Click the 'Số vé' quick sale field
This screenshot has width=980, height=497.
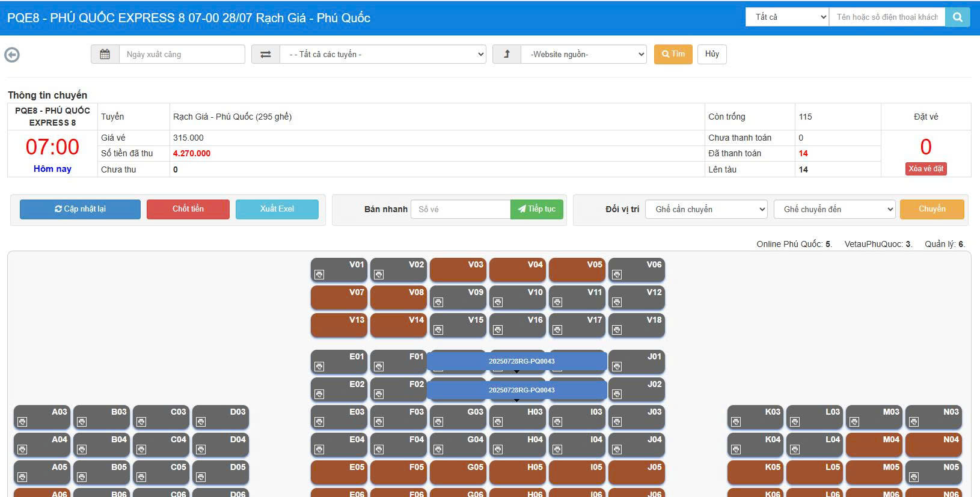pos(460,209)
